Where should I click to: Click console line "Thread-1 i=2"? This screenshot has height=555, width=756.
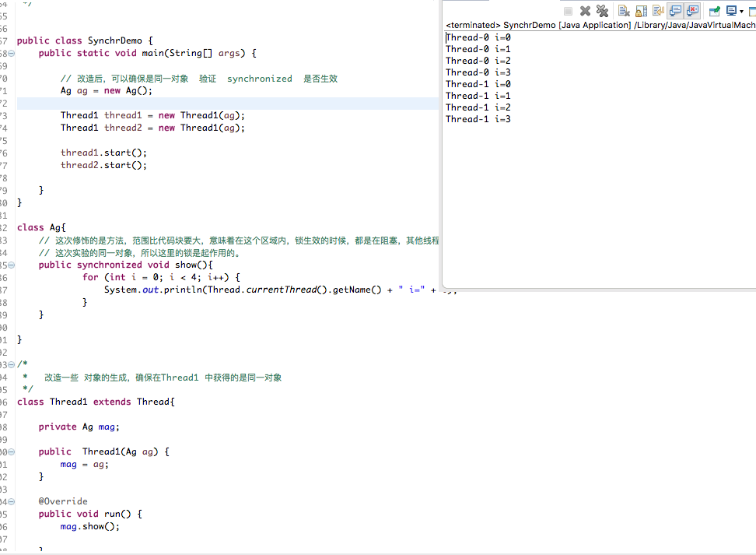[478, 107]
